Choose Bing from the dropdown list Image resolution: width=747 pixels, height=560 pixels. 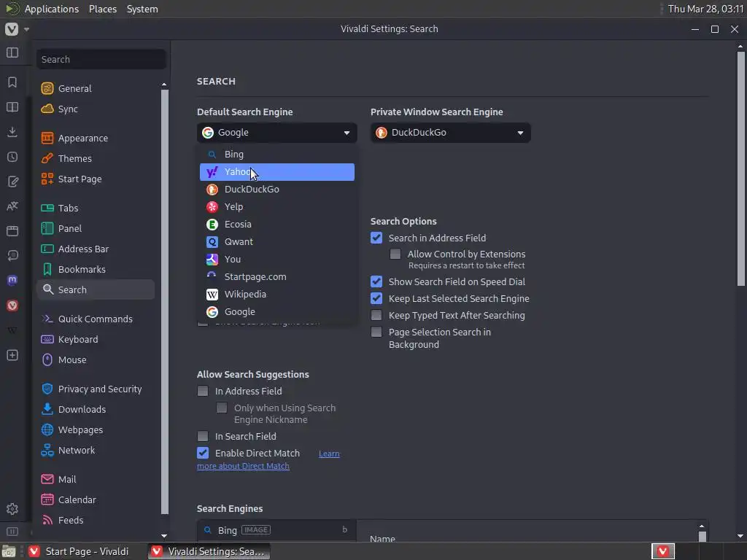click(276, 155)
